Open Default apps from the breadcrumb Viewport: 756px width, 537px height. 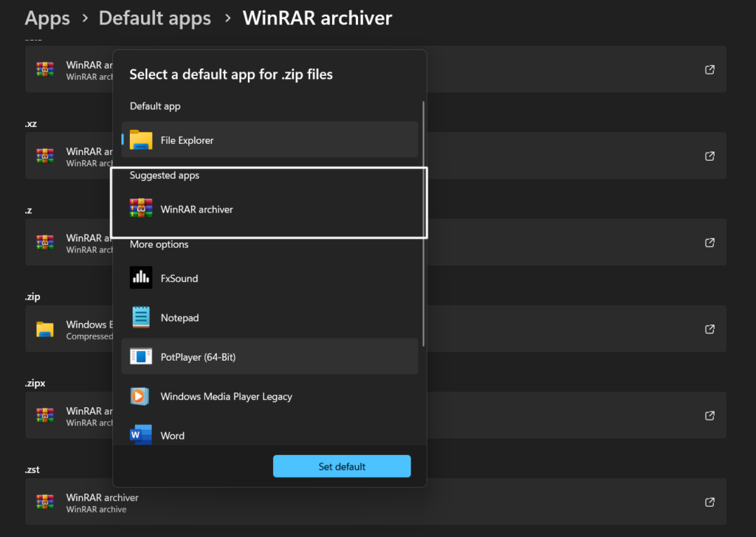[x=154, y=18]
